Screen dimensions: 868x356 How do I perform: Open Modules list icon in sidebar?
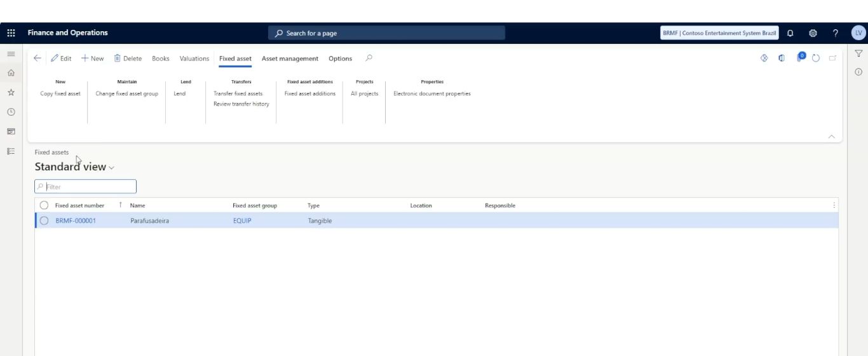11,151
